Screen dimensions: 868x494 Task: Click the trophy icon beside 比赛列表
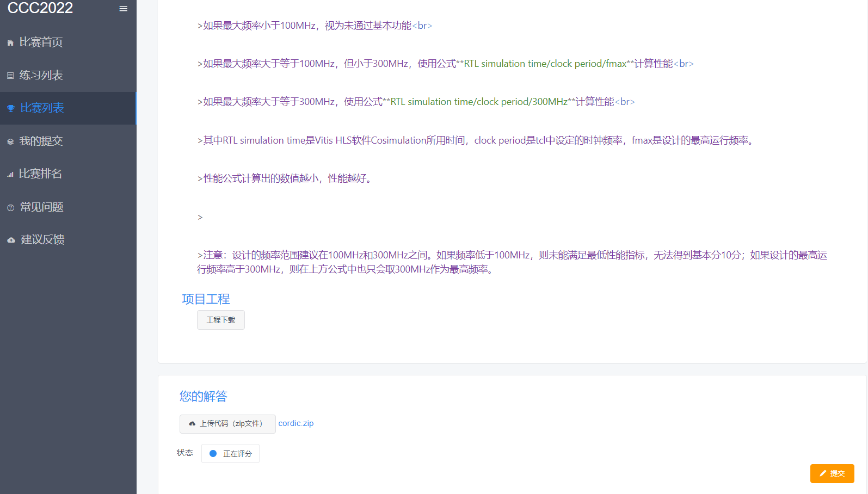[x=10, y=108]
